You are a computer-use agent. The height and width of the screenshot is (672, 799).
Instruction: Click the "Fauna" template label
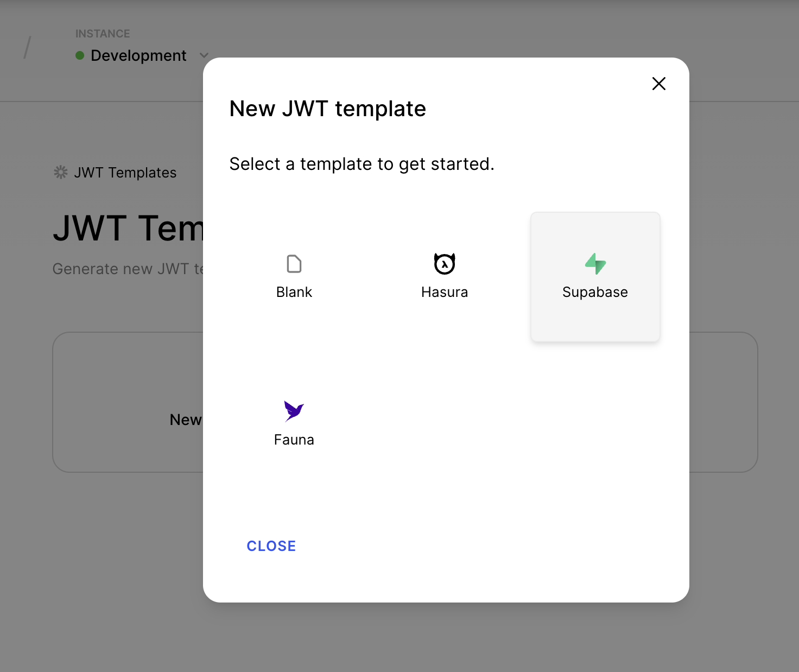294,440
